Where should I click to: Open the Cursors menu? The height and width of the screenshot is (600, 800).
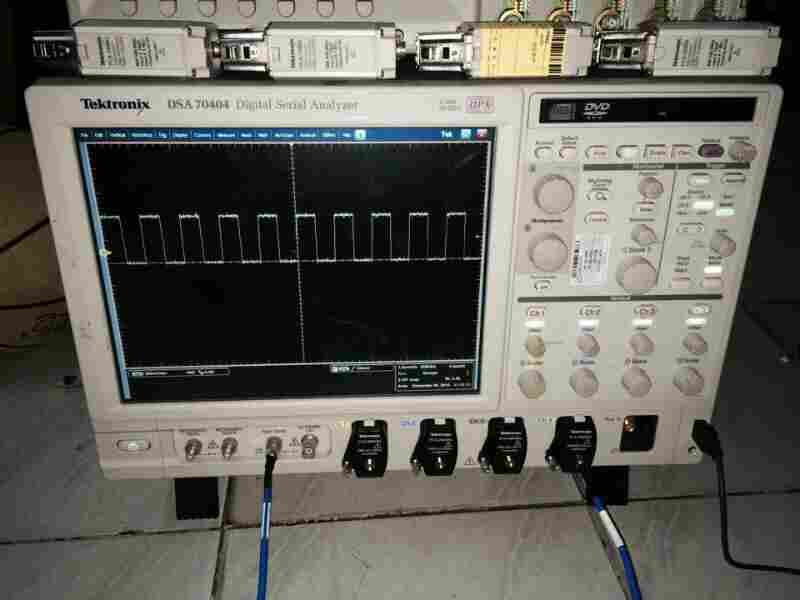pyautogui.click(x=202, y=134)
